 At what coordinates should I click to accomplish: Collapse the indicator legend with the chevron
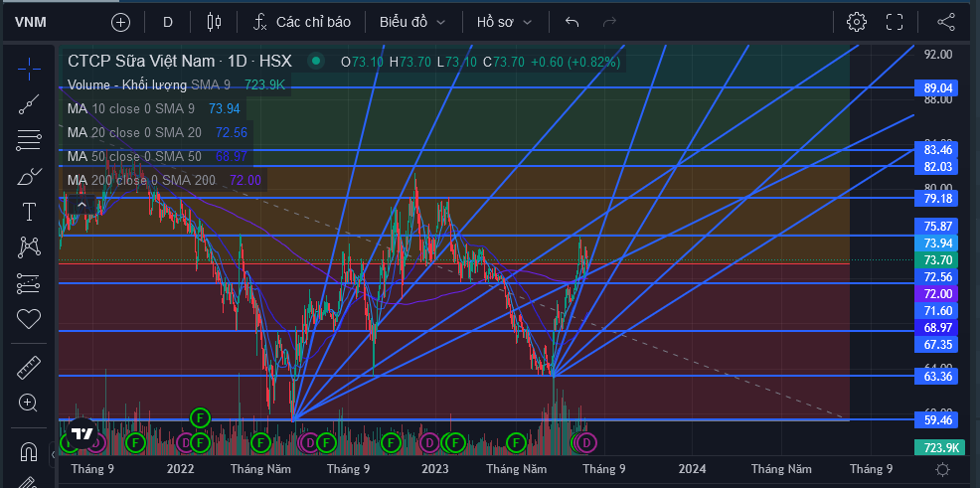pyautogui.click(x=82, y=205)
